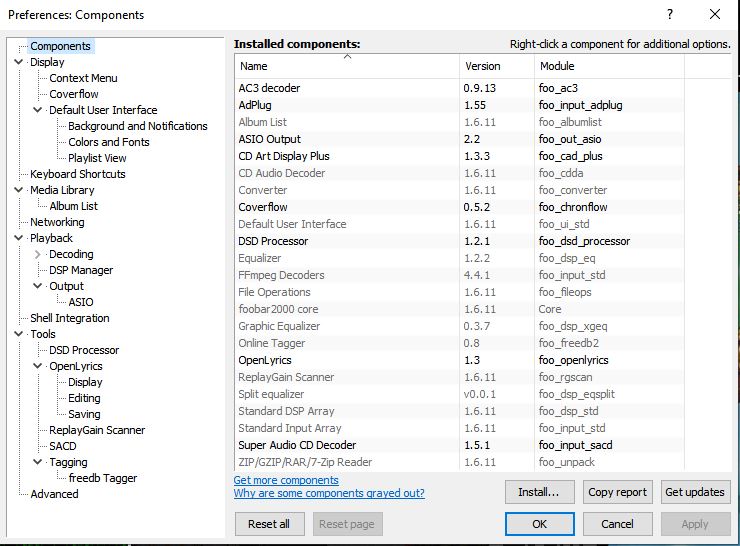Open Keyboard Shortcuts preferences

point(78,174)
